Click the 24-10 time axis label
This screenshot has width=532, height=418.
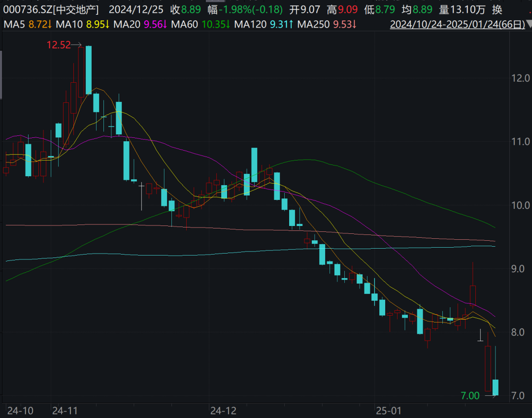coord(20,411)
